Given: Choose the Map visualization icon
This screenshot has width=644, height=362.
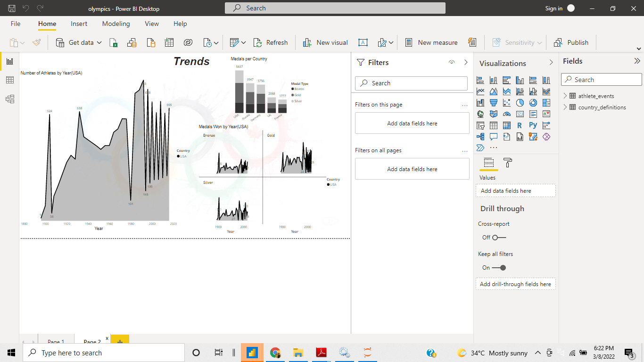Looking at the screenshot, I should pyautogui.click(x=480, y=114).
